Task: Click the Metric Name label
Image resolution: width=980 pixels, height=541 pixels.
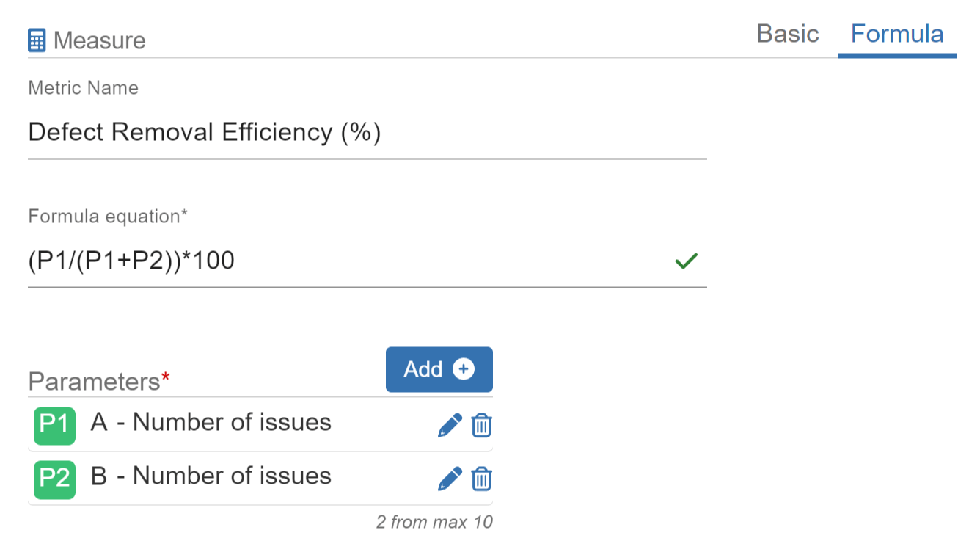Action: tap(83, 88)
